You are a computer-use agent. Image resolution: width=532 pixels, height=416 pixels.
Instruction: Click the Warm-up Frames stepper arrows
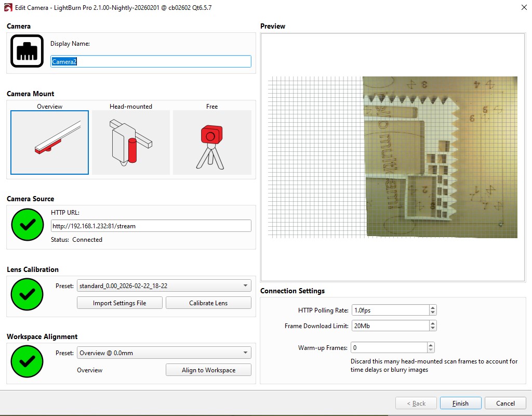(431, 348)
